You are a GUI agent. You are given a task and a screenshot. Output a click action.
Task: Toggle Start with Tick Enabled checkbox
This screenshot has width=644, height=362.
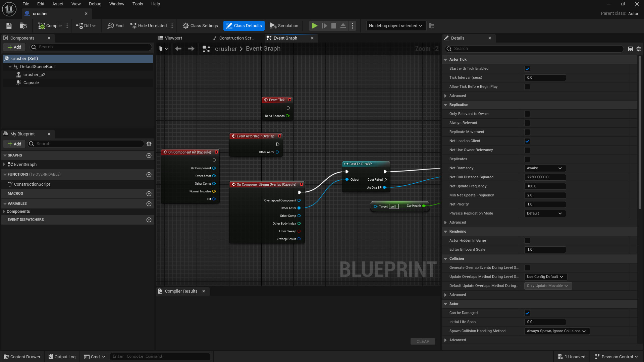(527, 69)
